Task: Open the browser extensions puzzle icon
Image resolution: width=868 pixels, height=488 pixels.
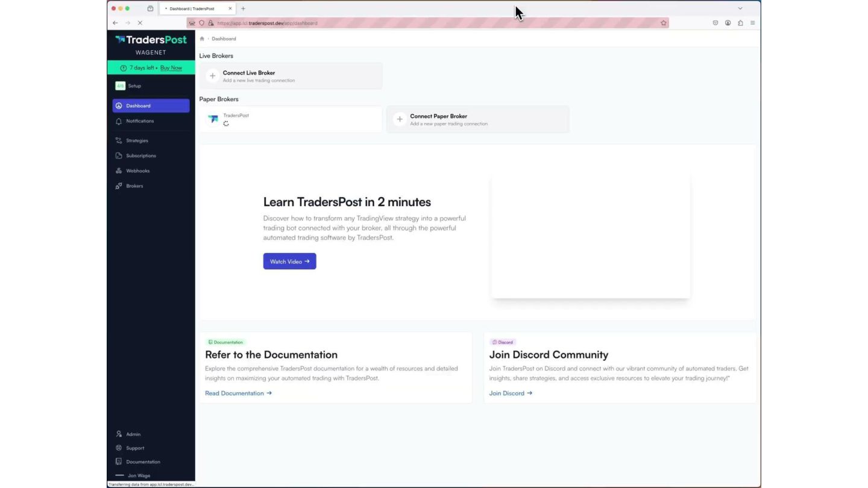Action: (740, 23)
